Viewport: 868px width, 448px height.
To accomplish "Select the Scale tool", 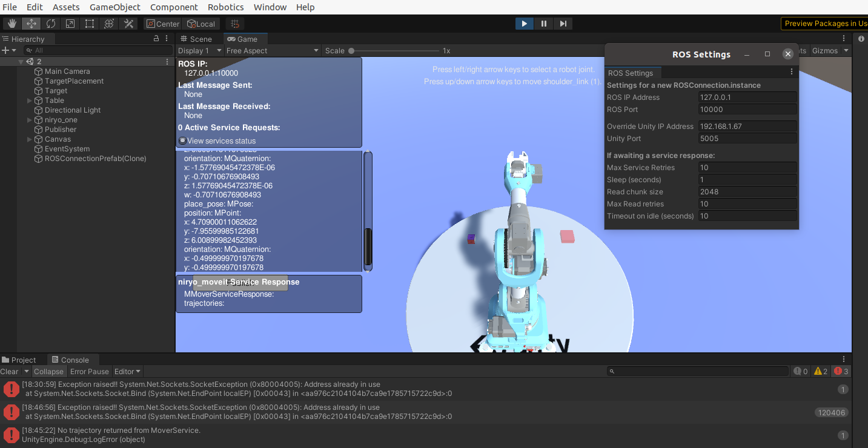I will [71, 23].
